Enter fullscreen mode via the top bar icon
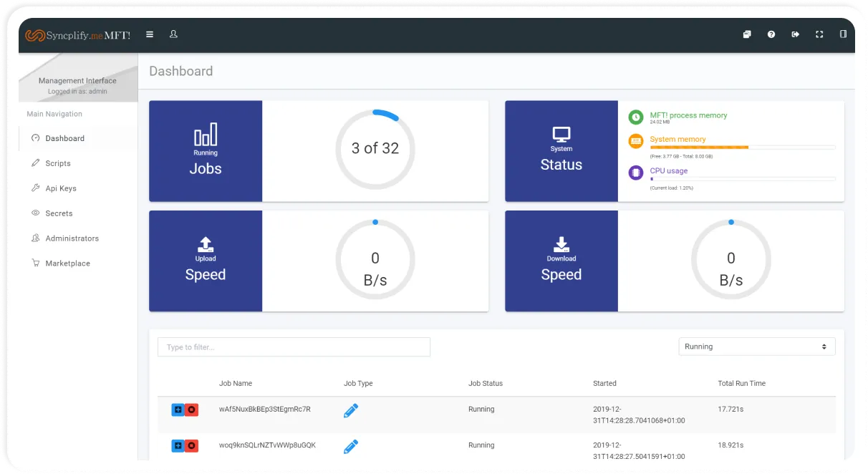Screen dimensions: 868x474 (819, 34)
